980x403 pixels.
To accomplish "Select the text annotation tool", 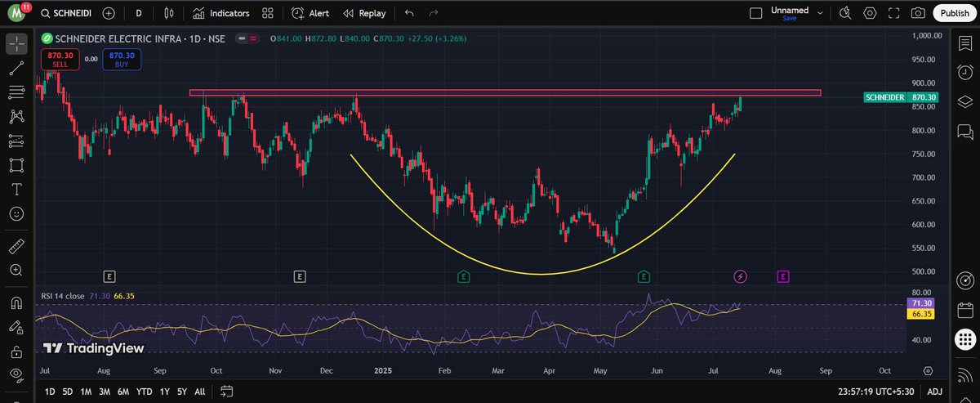I will click(16, 190).
